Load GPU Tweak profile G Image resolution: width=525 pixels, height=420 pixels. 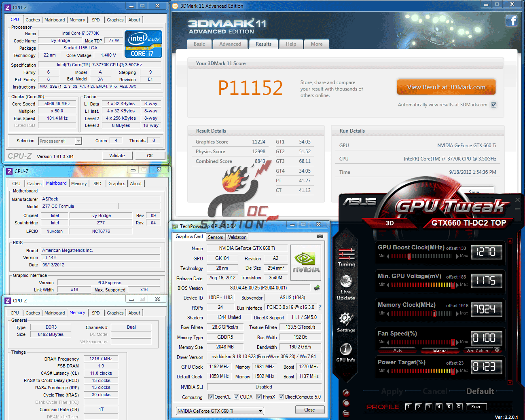coord(459,407)
